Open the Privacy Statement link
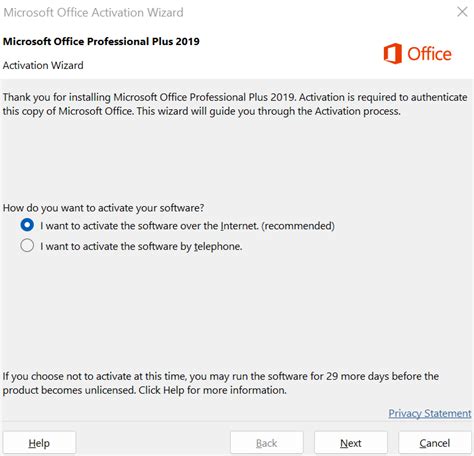 point(430,413)
